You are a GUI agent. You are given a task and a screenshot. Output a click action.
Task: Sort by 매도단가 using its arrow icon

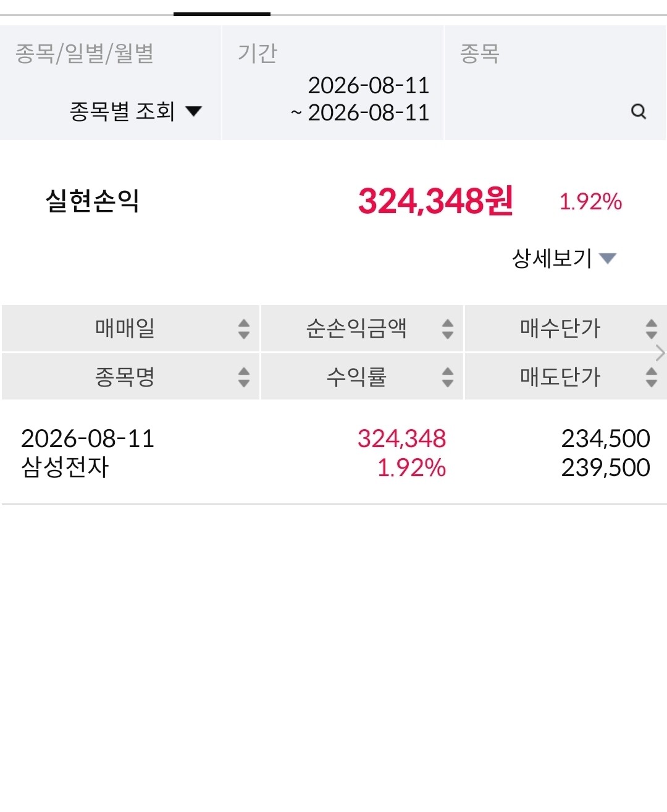click(652, 377)
